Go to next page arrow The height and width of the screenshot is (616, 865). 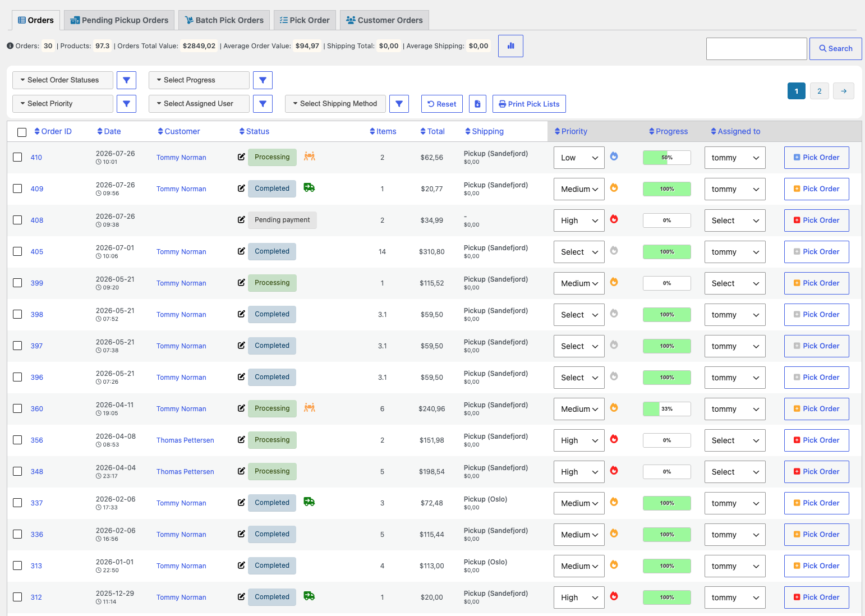[844, 91]
